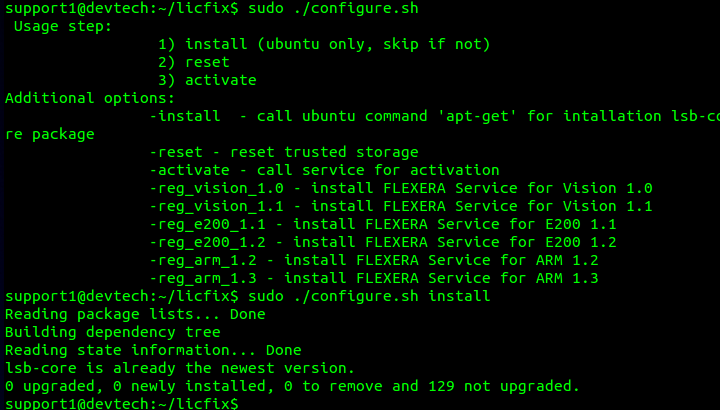Click the '1) install (ubuntu only, skip if not)' line
This screenshot has height=410, width=720.
click(323, 44)
